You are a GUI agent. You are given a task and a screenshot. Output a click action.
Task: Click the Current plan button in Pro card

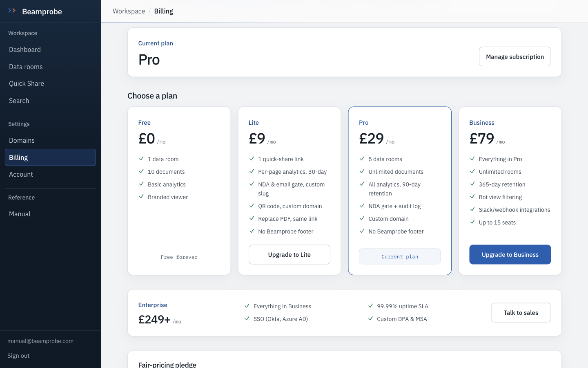coord(400,256)
